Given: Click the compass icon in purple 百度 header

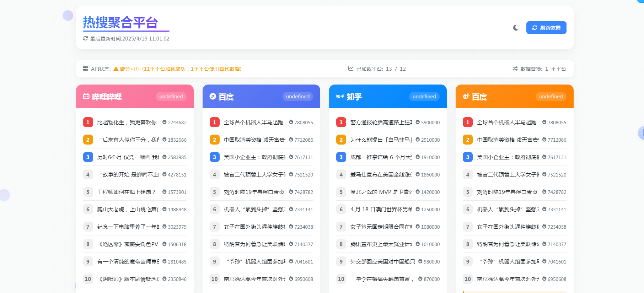Looking at the screenshot, I should point(213,96).
